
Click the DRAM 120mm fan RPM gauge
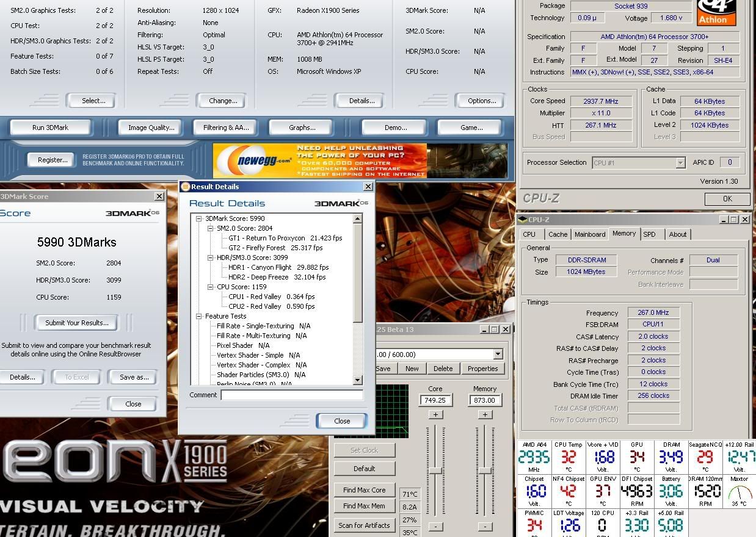pyautogui.click(x=705, y=492)
